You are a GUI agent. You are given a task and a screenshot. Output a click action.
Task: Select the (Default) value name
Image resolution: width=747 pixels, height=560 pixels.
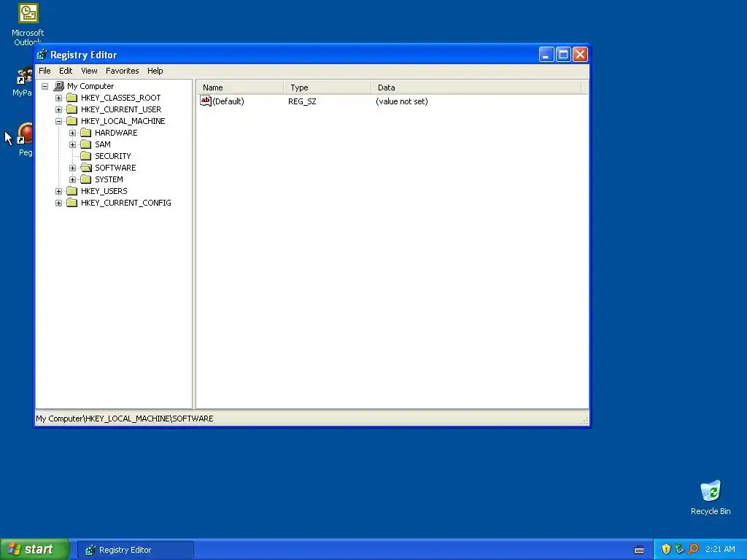pos(228,101)
